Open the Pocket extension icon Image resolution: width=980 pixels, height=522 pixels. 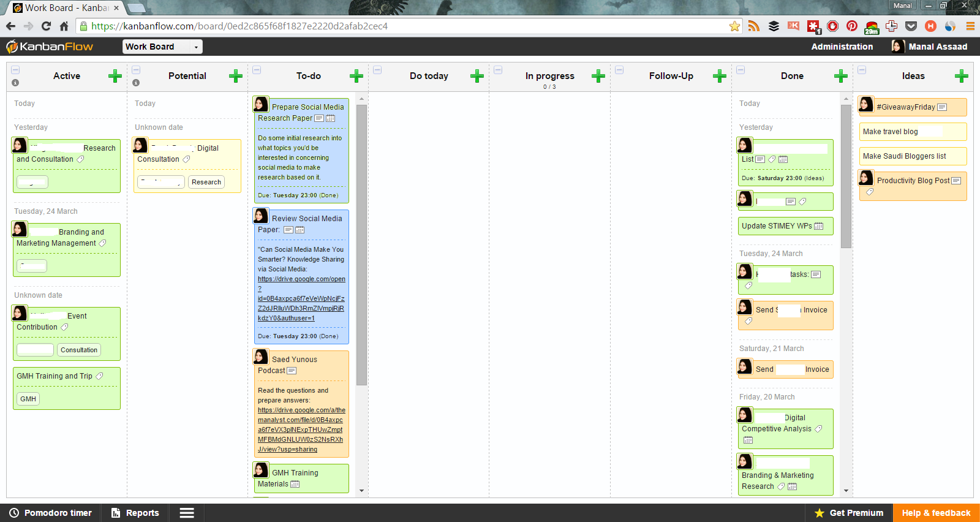[x=911, y=26]
